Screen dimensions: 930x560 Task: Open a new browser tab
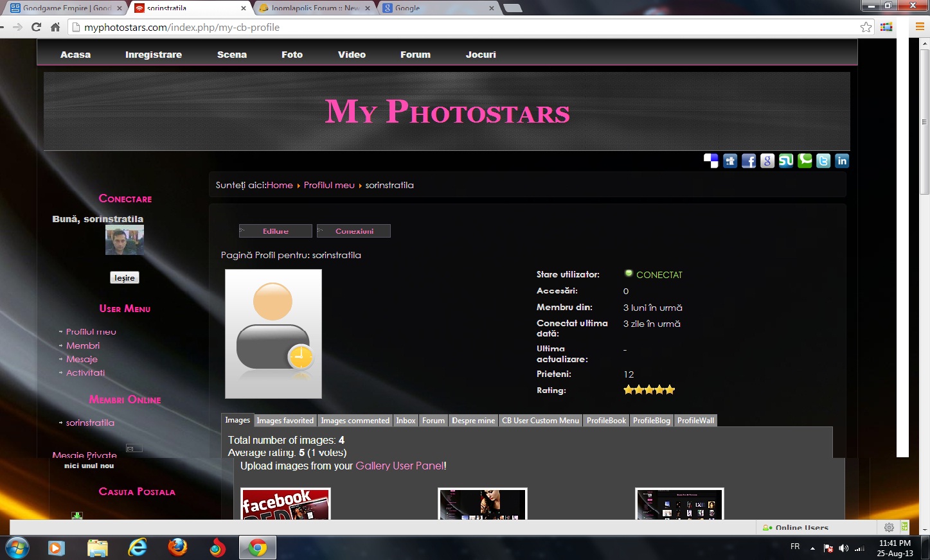point(512,8)
